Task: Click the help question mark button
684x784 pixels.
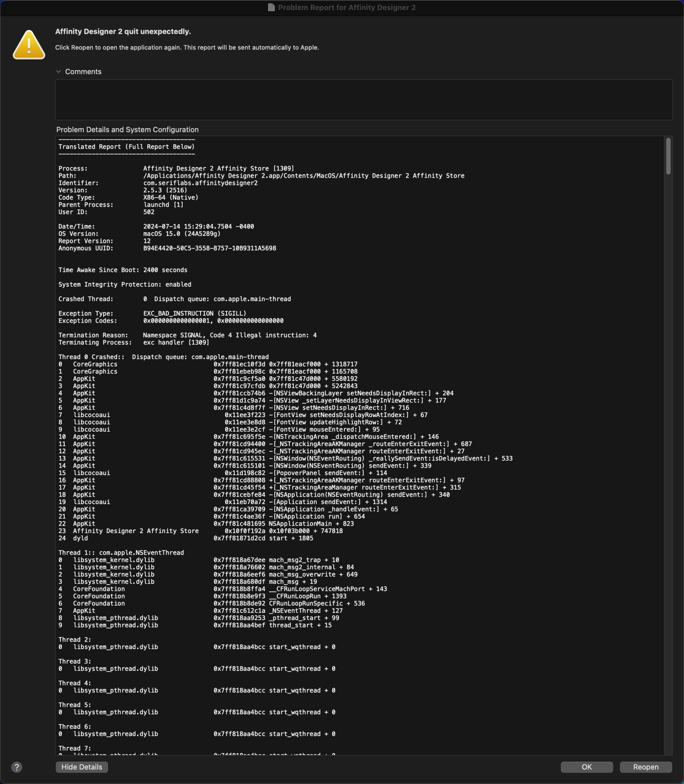Action: (16, 767)
